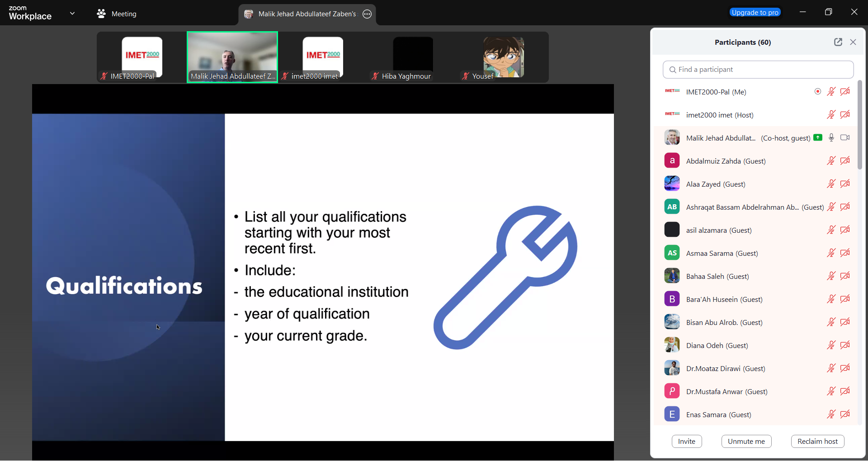
Task: Click the Reclaim host button
Action: click(x=817, y=442)
